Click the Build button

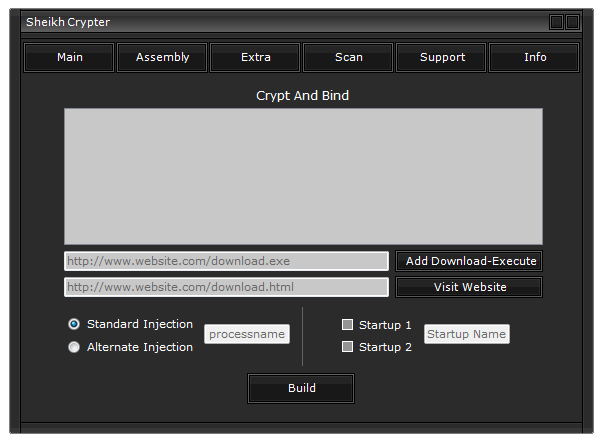301,389
